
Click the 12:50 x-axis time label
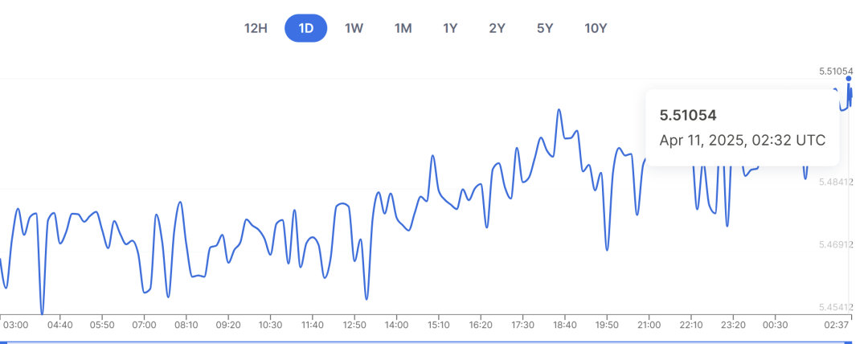coord(354,325)
